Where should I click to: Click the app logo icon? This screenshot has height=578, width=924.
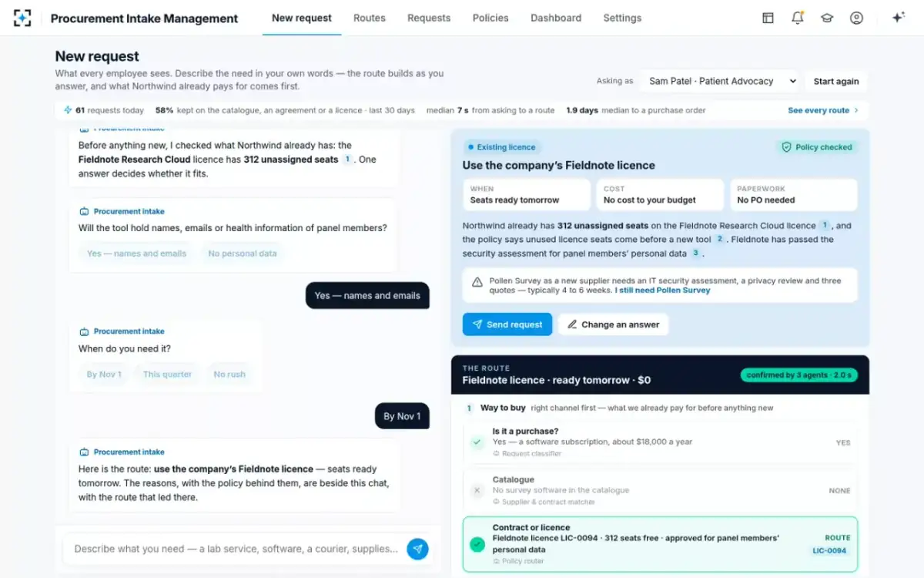click(22, 18)
